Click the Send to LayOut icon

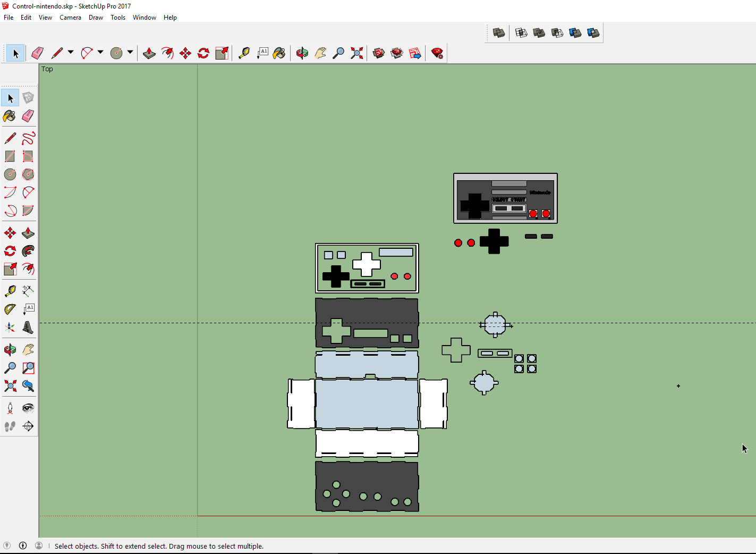tap(415, 53)
